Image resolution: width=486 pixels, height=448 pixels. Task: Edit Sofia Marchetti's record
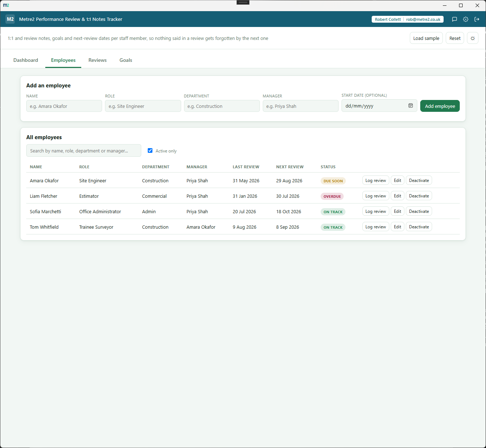coord(398,211)
